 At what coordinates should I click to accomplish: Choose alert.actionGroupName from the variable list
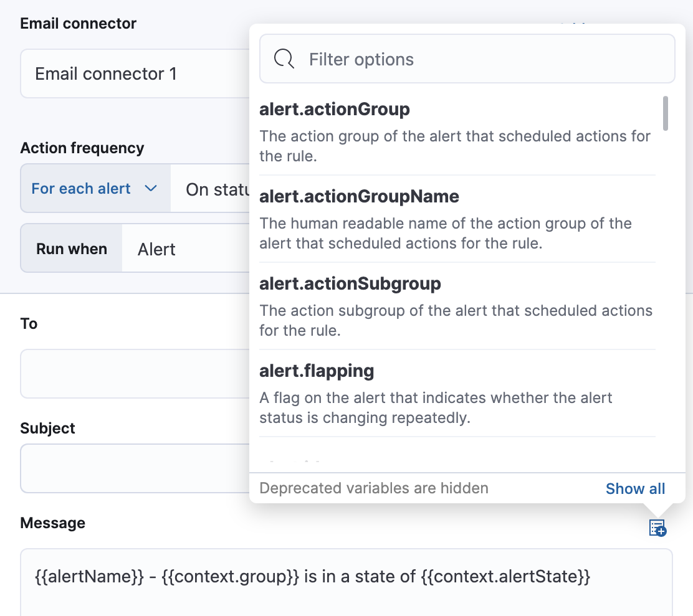click(359, 197)
